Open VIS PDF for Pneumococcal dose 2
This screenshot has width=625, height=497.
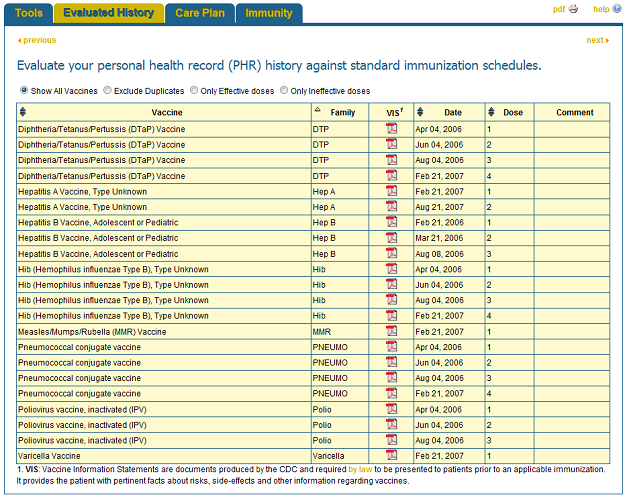(391, 362)
